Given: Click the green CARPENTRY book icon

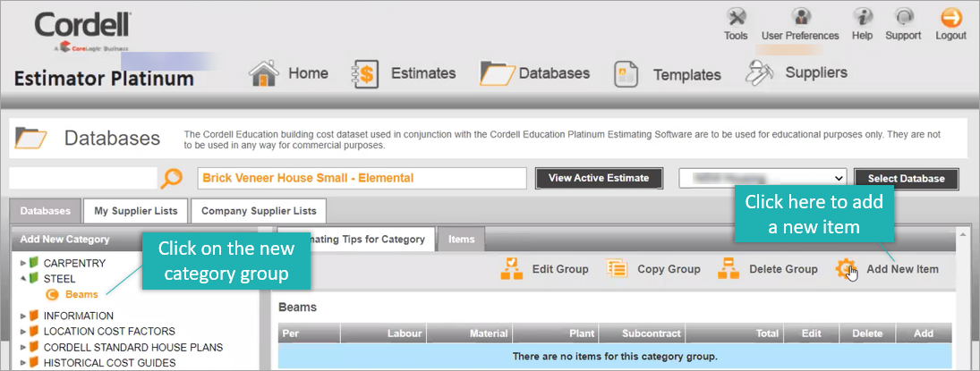Looking at the screenshot, I should [34, 263].
